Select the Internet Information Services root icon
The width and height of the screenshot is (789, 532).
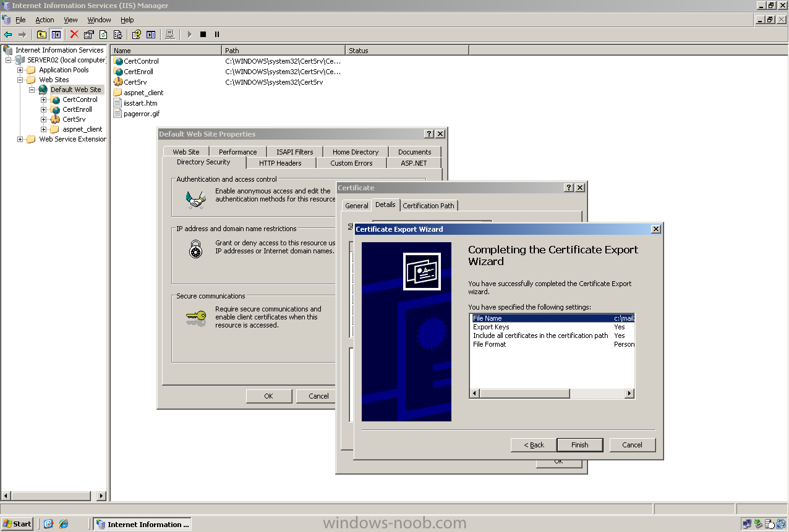tap(8, 50)
